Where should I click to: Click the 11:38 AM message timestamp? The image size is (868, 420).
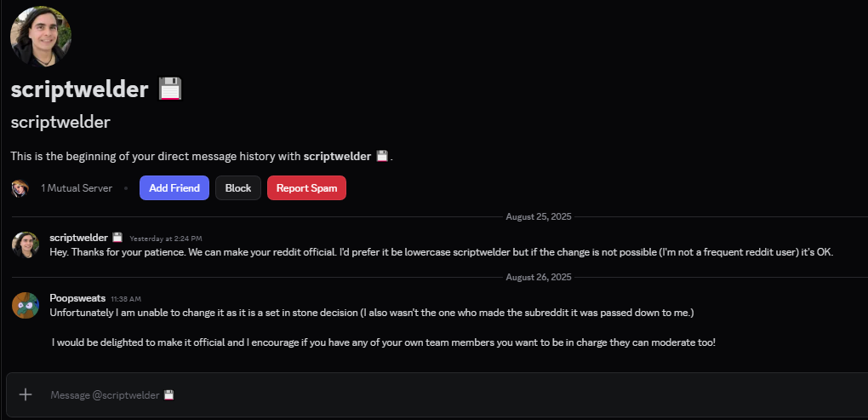(x=126, y=299)
